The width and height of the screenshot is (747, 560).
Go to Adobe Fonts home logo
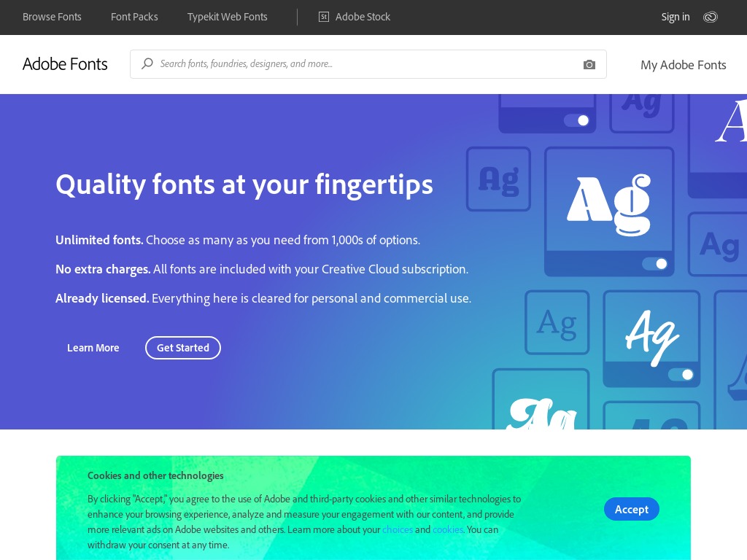65,64
